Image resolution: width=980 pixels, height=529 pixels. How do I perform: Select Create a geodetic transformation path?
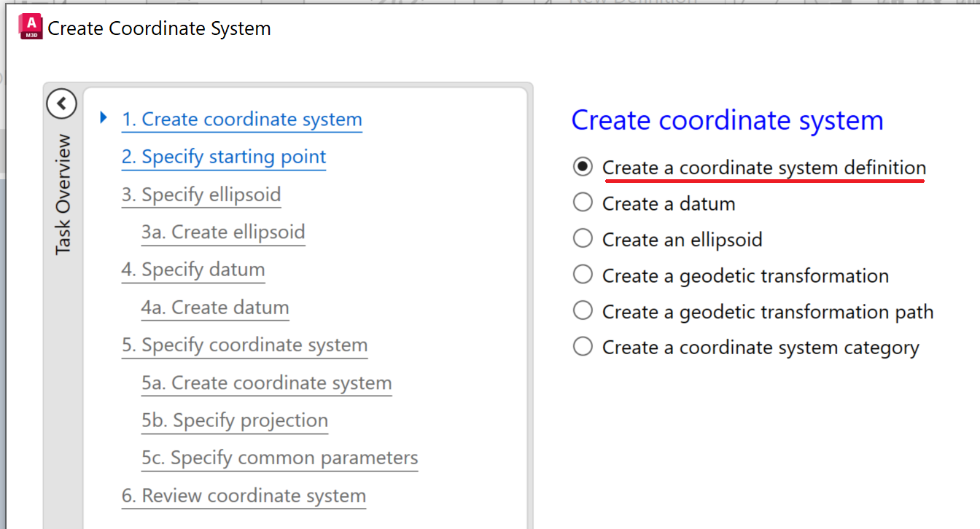(x=583, y=311)
